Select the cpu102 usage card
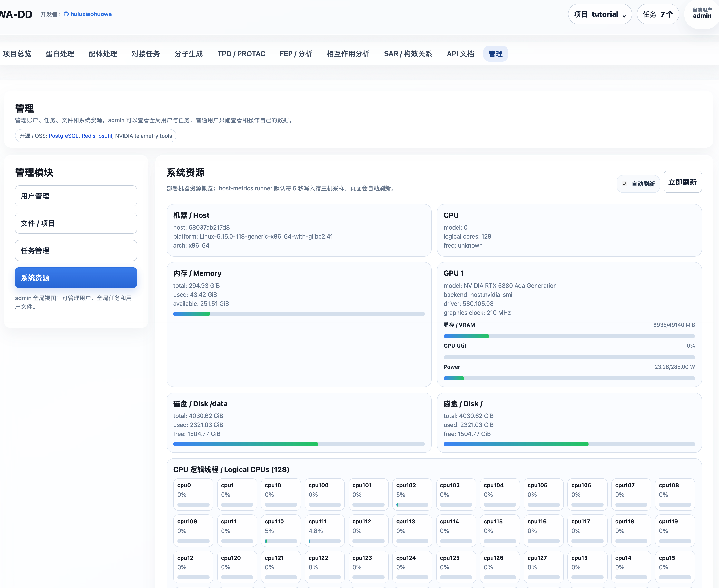 (x=412, y=495)
